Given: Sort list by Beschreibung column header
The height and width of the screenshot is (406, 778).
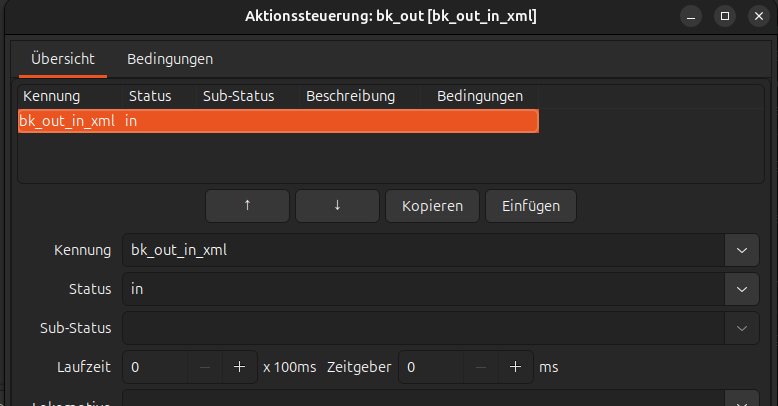Looking at the screenshot, I should coord(350,96).
